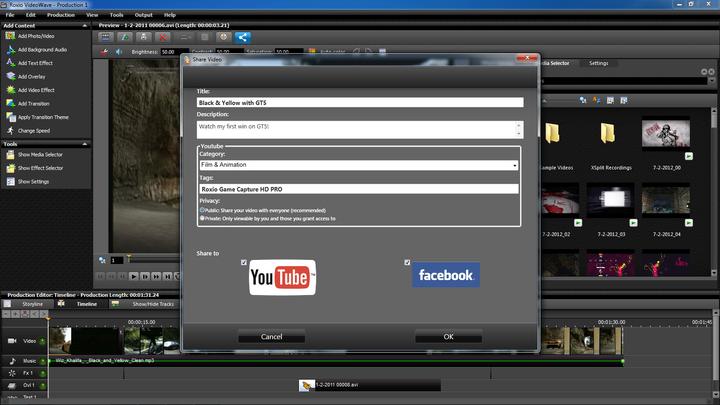This screenshot has height=405, width=720.
Task: Open the Tools menu
Action: tap(117, 15)
